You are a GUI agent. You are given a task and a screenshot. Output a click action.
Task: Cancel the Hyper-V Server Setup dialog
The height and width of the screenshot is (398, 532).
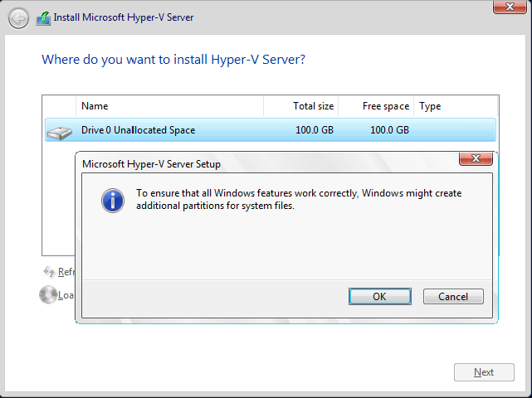pyautogui.click(x=452, y=297)
